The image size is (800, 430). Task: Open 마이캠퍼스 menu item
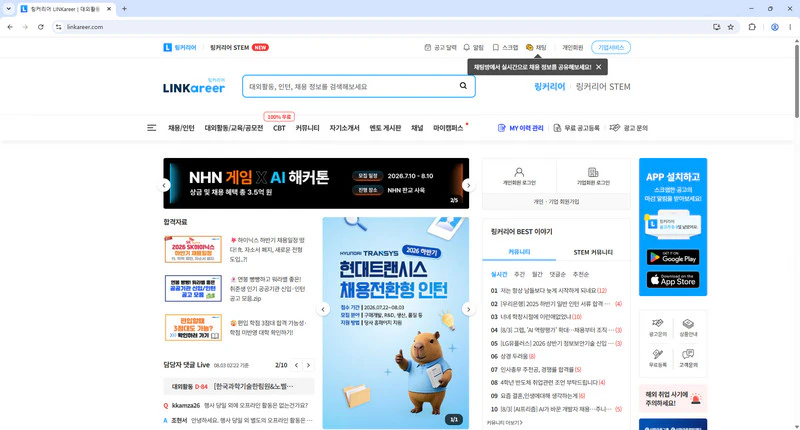point(448,128)
